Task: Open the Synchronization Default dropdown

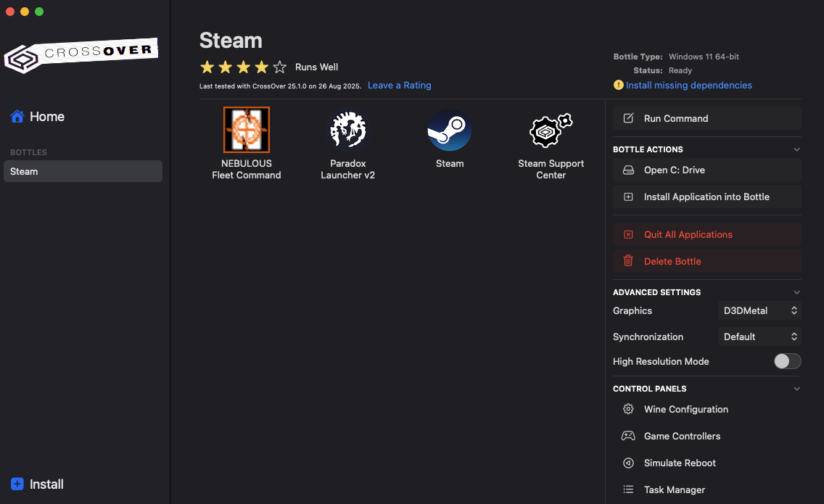Action: (x=760, y=336)
